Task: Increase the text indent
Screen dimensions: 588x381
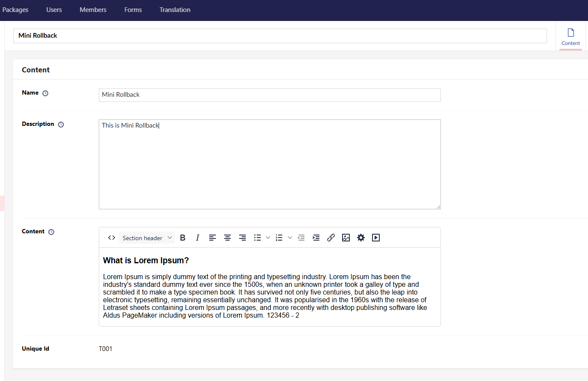Action: coord(316,238)
